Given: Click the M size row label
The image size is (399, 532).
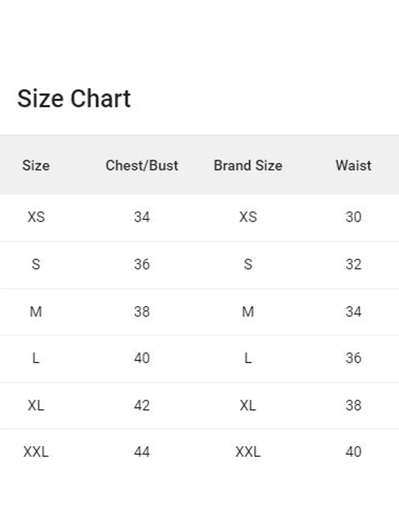Looking at the screenshot, I should coord(36,312).
